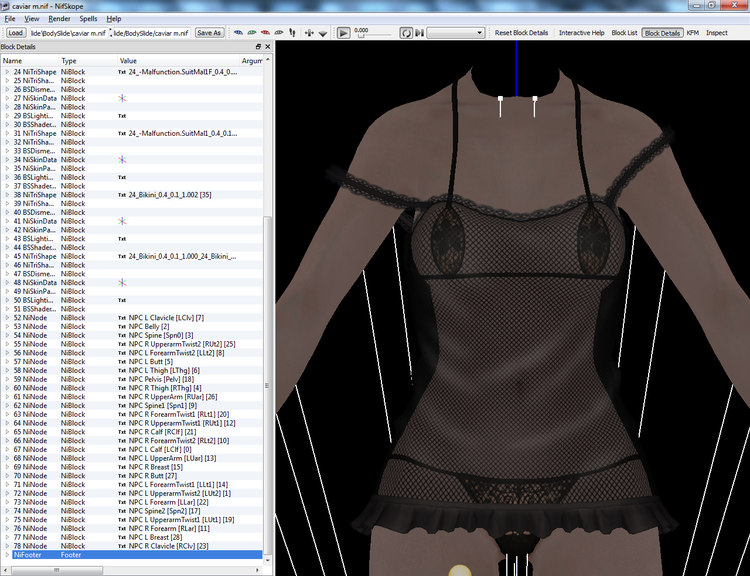Open the animation sequence dropdown
This screenshot has width=750, height=576.
[x=456, y=33]
